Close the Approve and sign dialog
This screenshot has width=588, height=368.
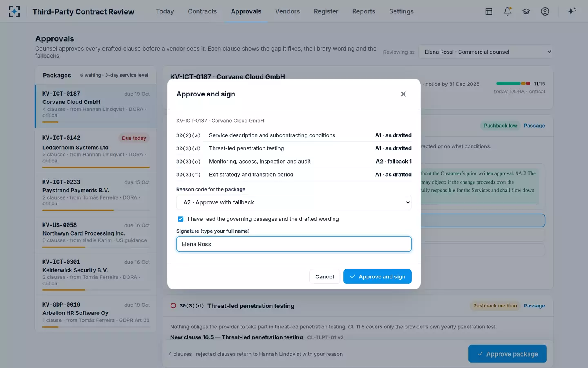(403, 94)
